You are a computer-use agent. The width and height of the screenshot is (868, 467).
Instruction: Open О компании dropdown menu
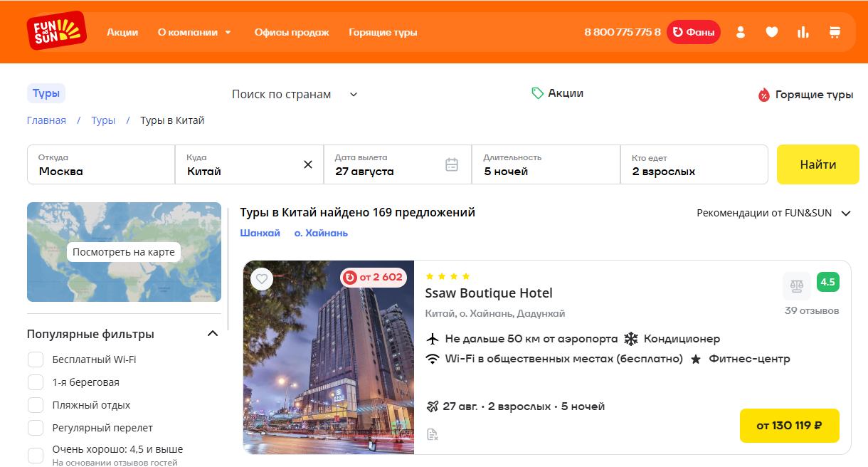(x=194, y=32)
